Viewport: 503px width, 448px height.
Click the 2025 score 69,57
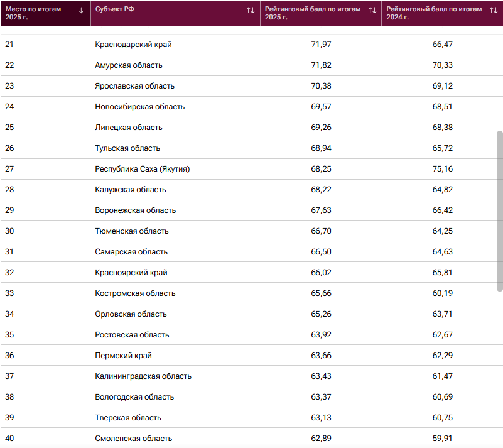[321, 107]
